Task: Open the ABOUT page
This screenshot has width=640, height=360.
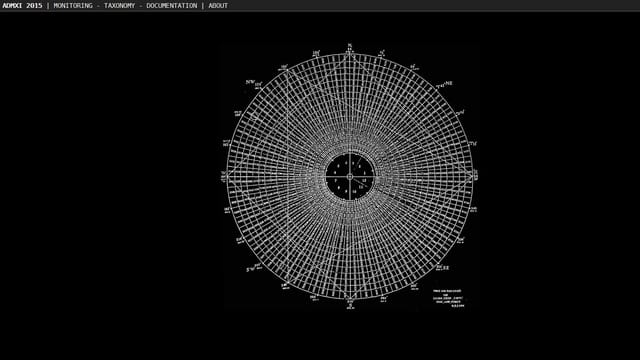Action: (218, 6)
